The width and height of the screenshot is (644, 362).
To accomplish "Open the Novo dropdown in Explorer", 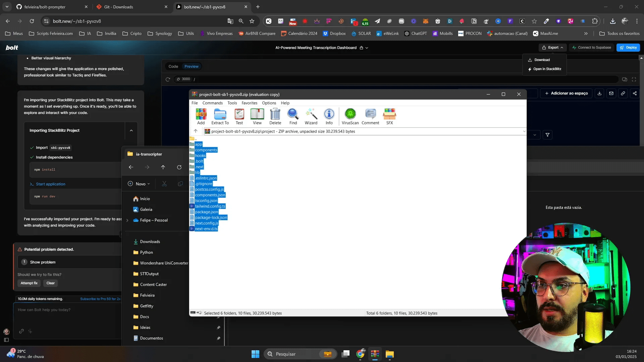I will (139, 184).
